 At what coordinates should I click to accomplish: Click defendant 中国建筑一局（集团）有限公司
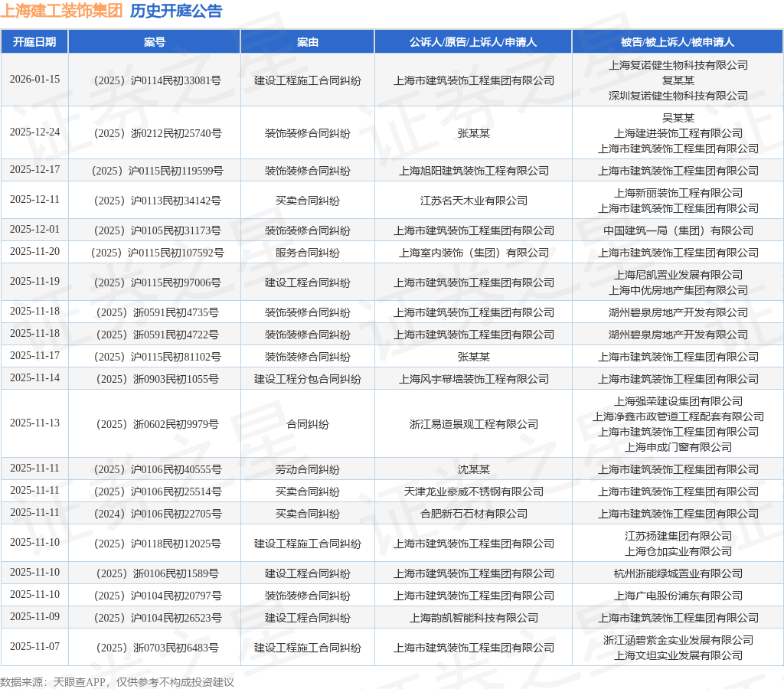coord(677,230)
